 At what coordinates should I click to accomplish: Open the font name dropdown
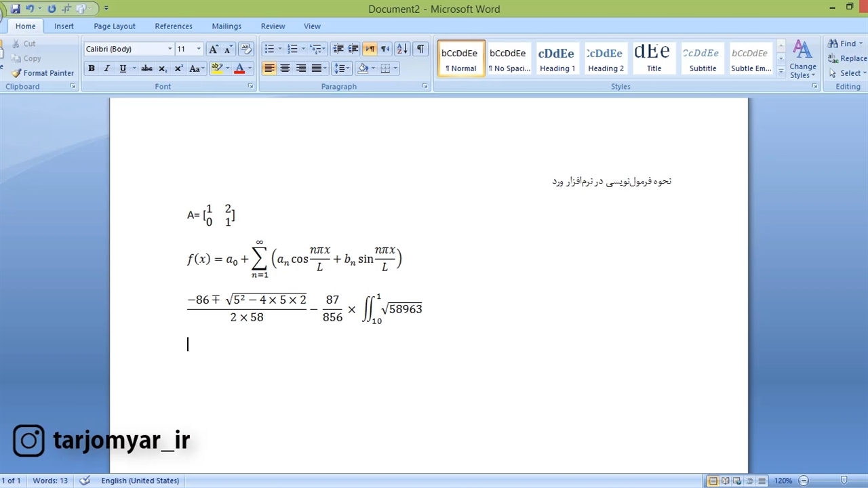click(170, 49)
